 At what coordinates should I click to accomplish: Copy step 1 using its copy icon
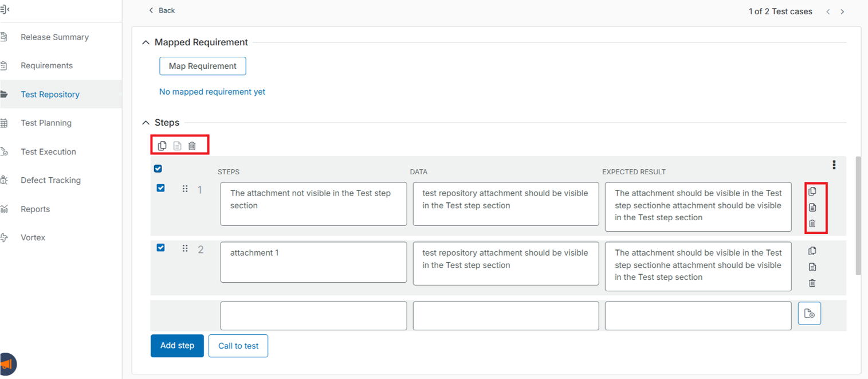(812, 192)
